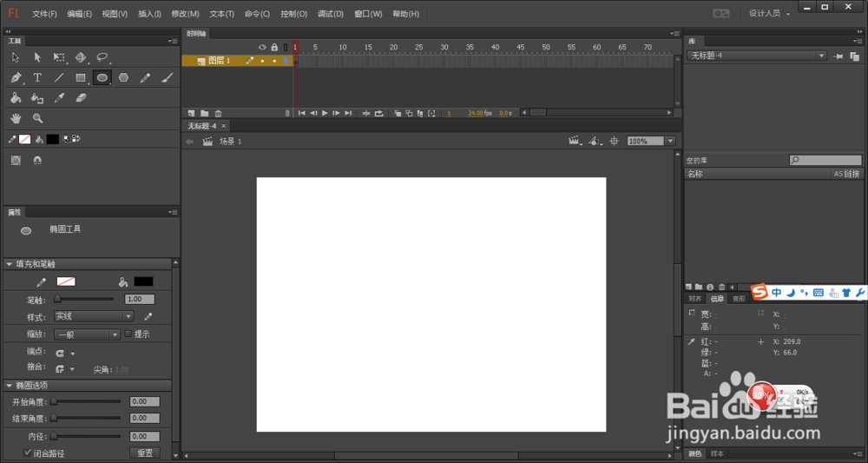Viewport: 868px width, 463px height.
Task: Click the style edit pencil icon
Action: click(148, 316)
